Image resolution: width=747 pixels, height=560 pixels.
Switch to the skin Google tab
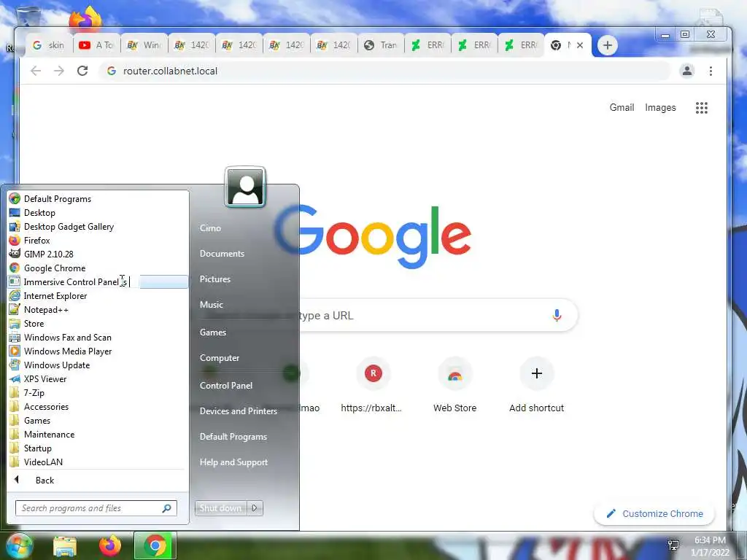pyautogui.click(x=49, y=45)
